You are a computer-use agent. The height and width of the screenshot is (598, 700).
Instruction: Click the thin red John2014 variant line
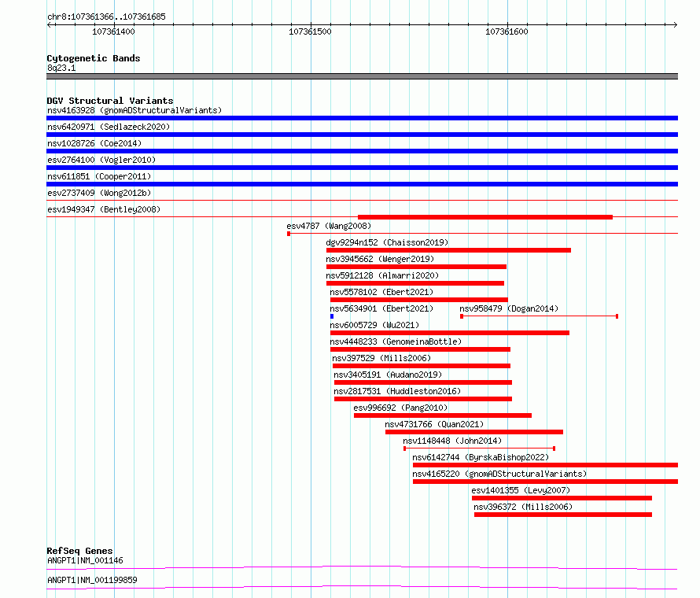click(480, 448)
